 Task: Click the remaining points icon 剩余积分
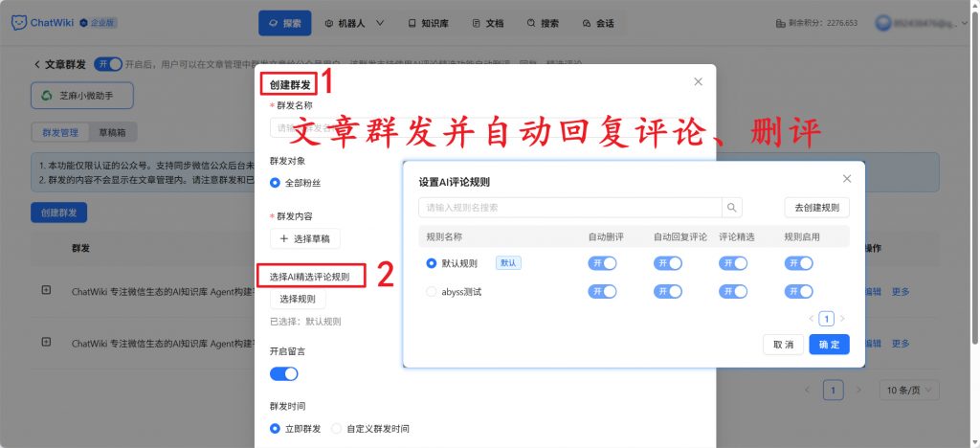pyautogui.click(x=781, y=23)
